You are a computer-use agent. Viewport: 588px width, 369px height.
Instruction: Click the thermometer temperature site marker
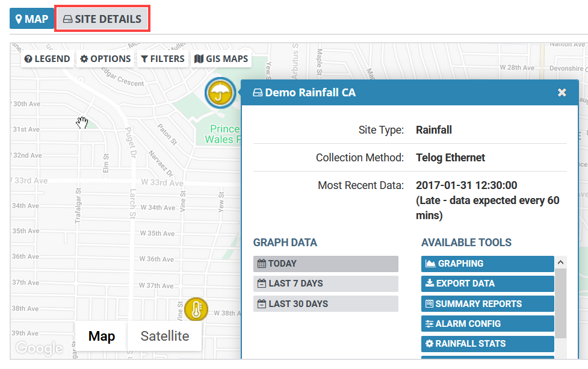coord(196,309)
